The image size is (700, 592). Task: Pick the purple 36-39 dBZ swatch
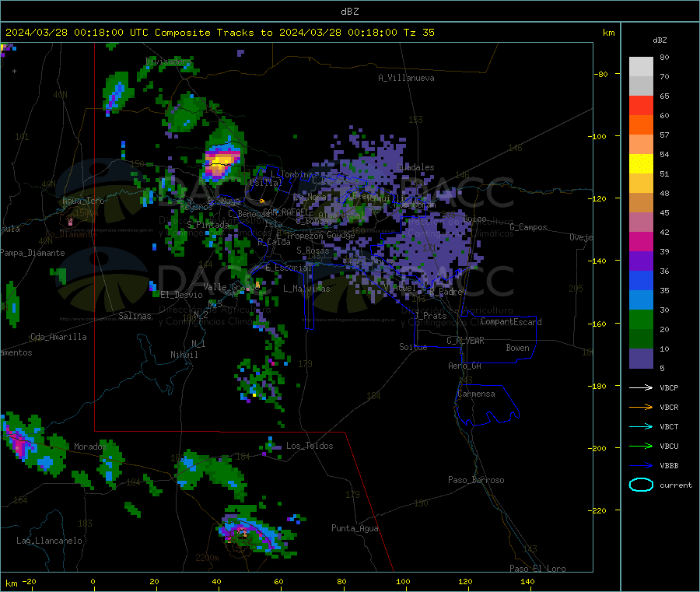[x=641, y=261]
